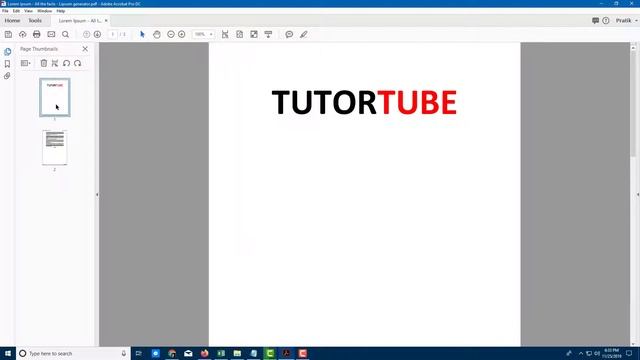This screenshot has width=640, height=360.
Task: Open the Window menu
Action: coord(44,11)
